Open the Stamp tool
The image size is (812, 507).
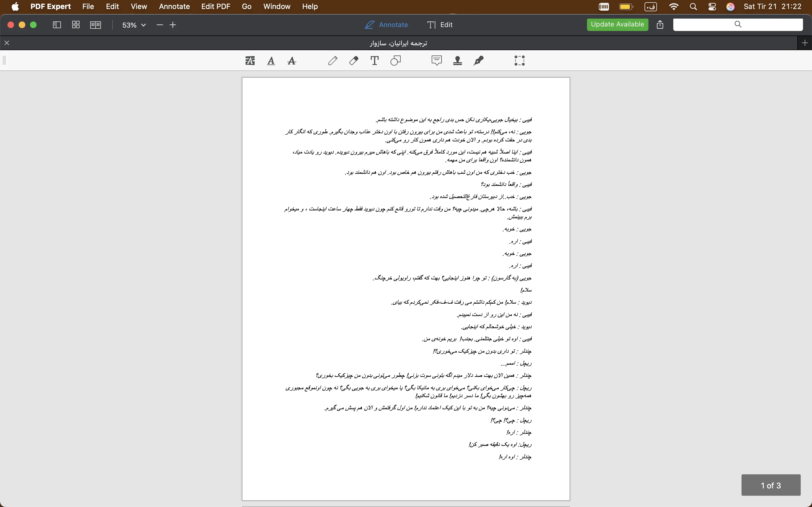click(x=457, y=61)
